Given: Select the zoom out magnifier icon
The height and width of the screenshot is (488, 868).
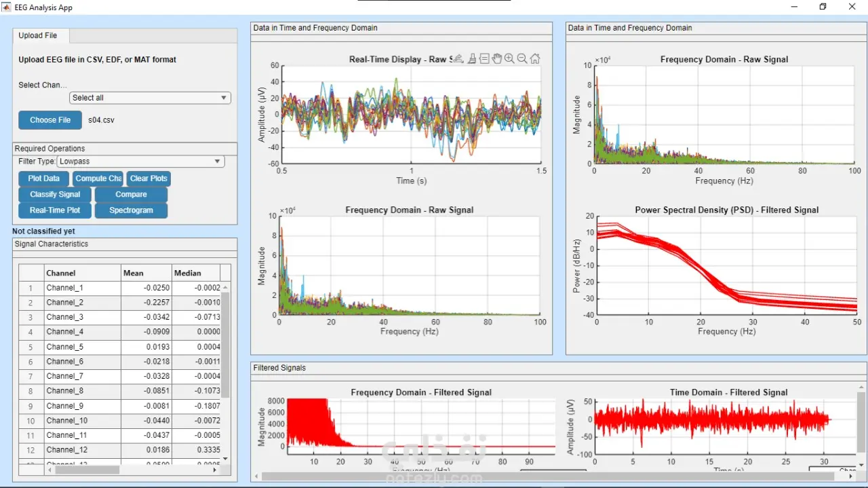Looking at the screenshot, I should tap(522, 59).
